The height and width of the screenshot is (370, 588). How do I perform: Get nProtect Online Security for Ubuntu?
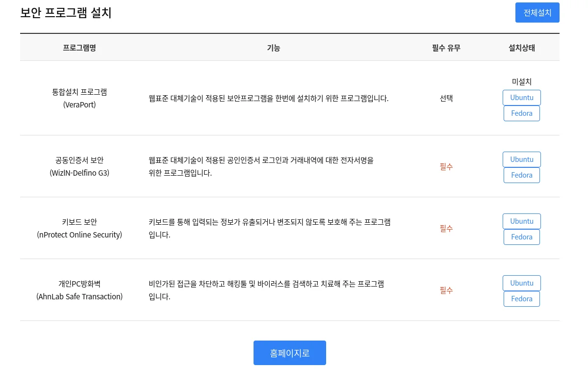(x=521, y=221)
